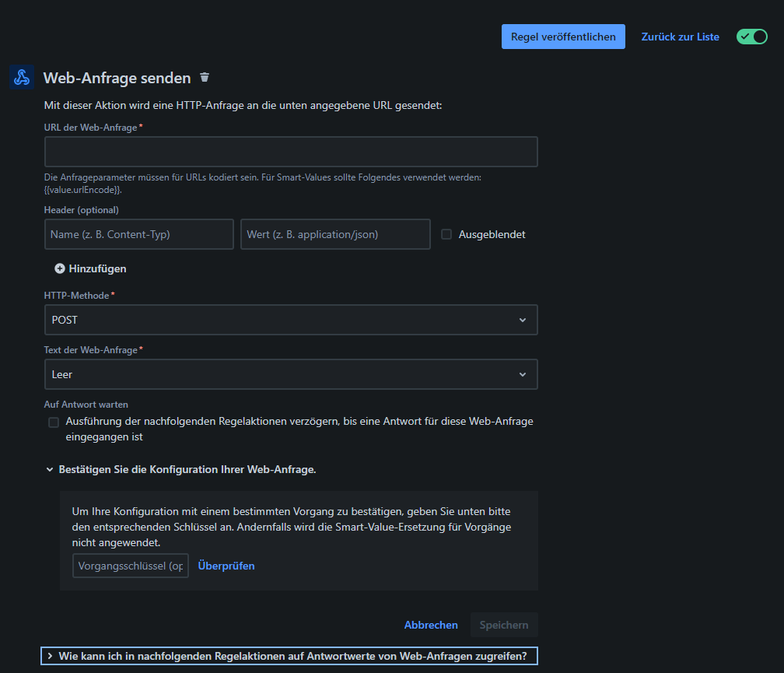Screen dimensions: 784x673
Task: Click the header Wert input field
Action: pos(335,234)
